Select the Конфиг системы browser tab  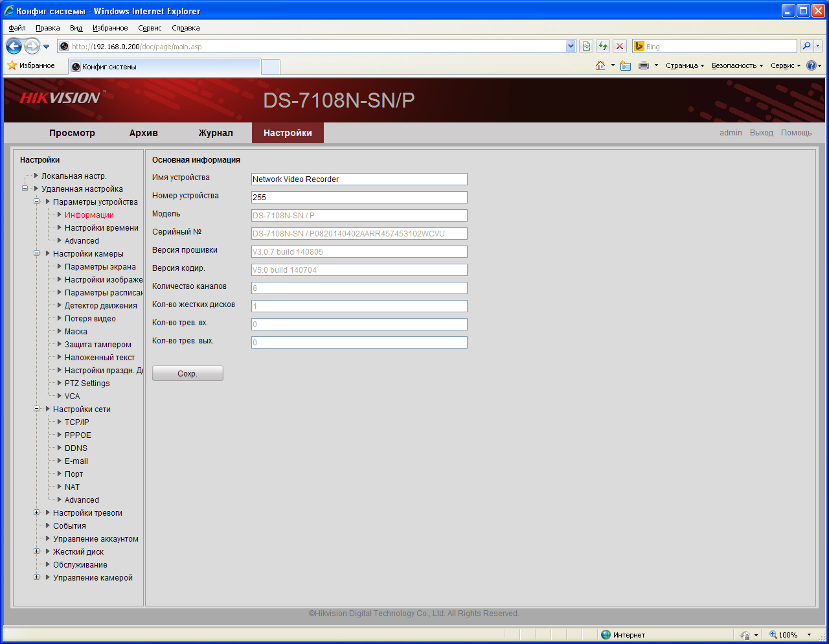pos(165,67)
